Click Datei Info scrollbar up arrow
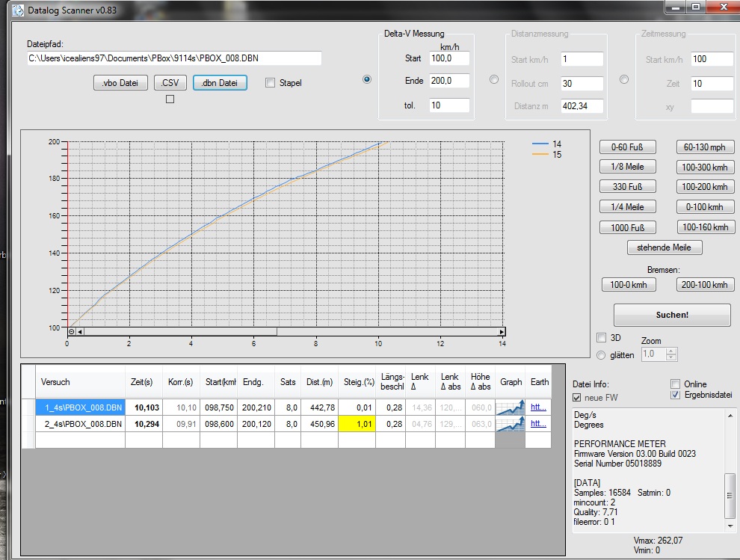Screen dimensions: 740x560 pos(730,416)
